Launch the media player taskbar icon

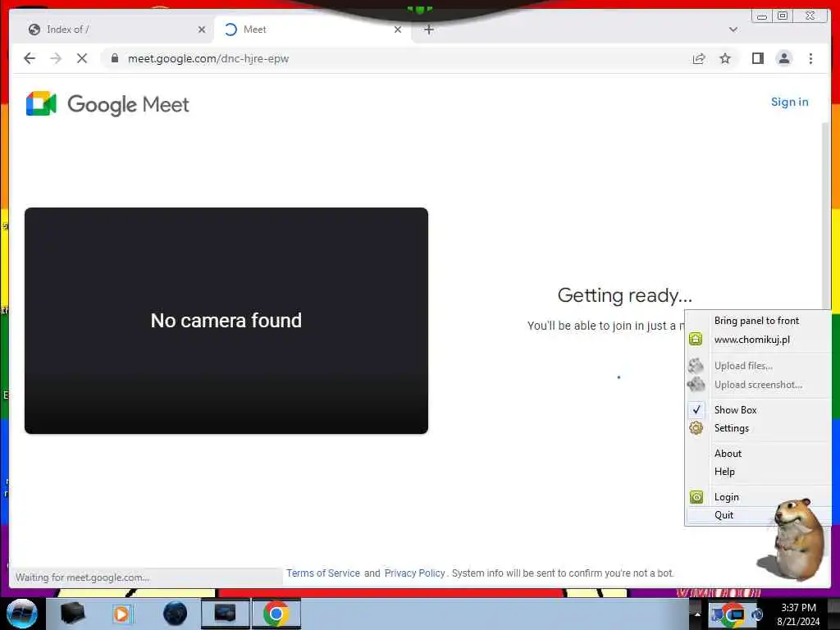pos(121,614)
